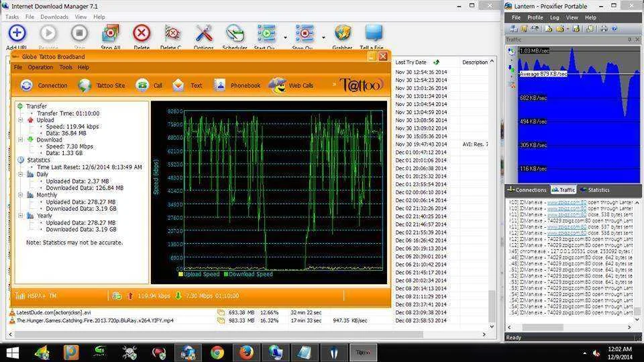
Task: Select the Traffic tab in Proxifier
Action: (x=563, y=190)
